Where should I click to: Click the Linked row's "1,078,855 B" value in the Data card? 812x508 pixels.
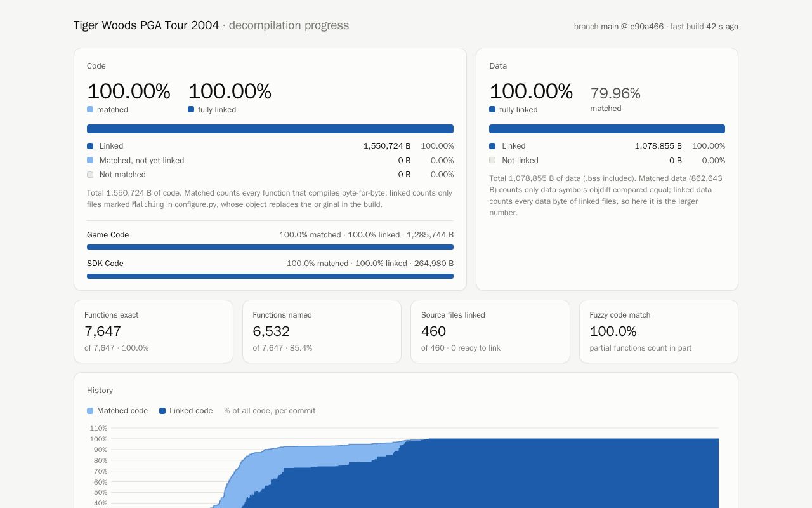click(658, 146)
